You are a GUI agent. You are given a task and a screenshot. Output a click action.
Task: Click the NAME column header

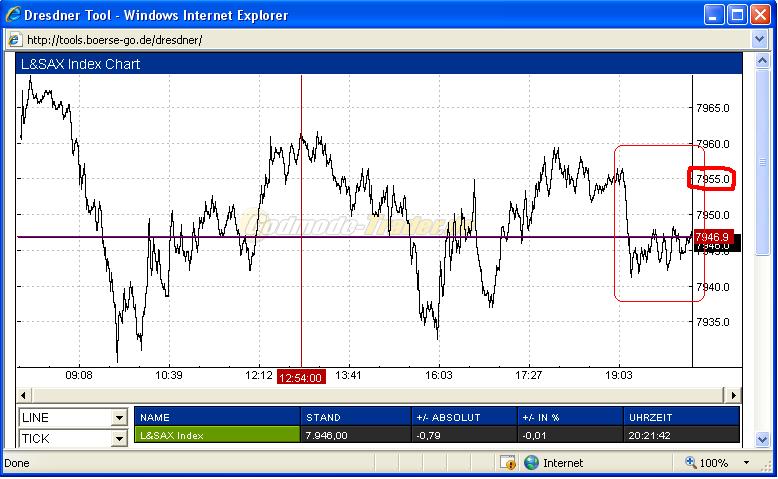coord(217,417)
